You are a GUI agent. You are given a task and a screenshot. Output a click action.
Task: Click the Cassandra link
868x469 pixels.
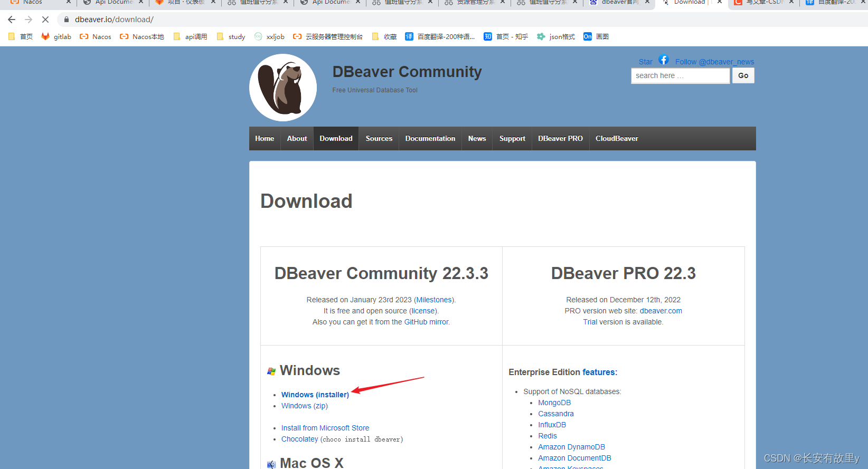tap(556, 414)
